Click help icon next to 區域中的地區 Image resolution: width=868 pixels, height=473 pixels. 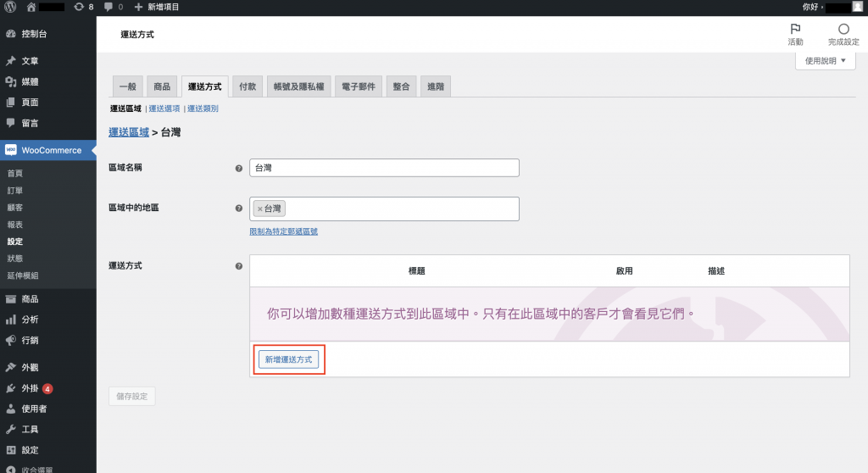[x=238, y=208]
